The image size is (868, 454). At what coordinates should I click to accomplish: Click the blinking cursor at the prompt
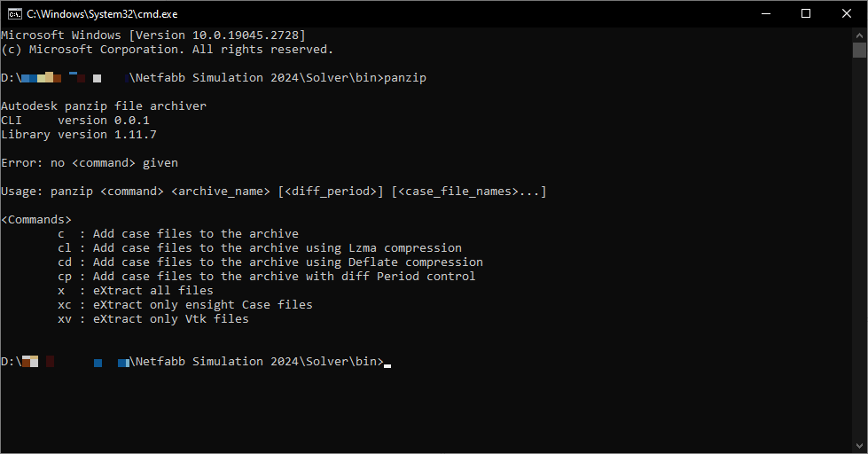(x=387, y=364)
